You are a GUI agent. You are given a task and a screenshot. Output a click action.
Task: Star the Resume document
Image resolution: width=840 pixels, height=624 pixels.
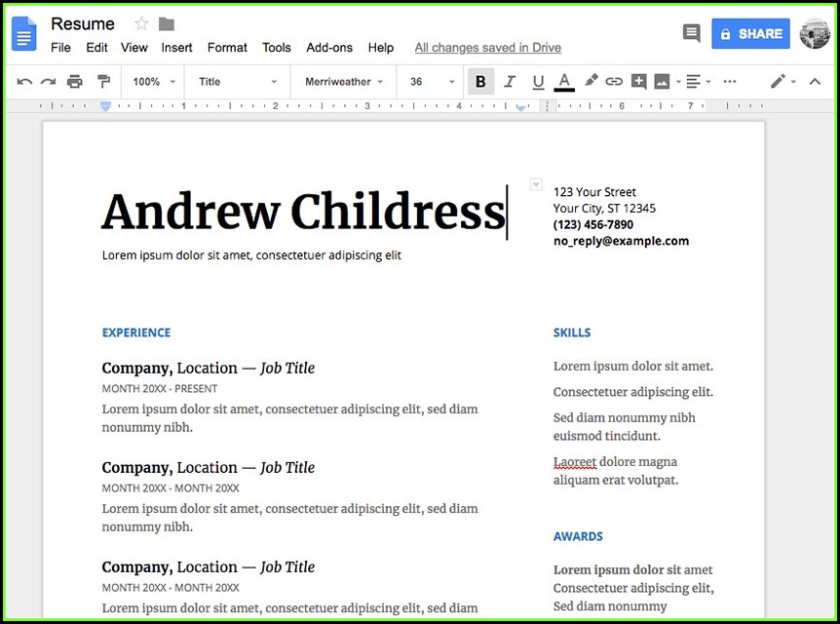[141, 23]
